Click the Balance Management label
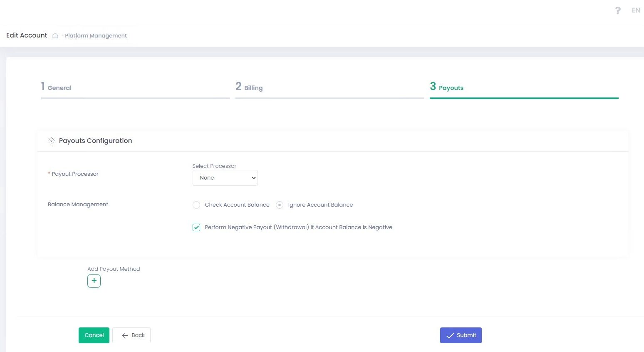Image resolution: width=644 pixels, height=352 pixels. (78, 205)
